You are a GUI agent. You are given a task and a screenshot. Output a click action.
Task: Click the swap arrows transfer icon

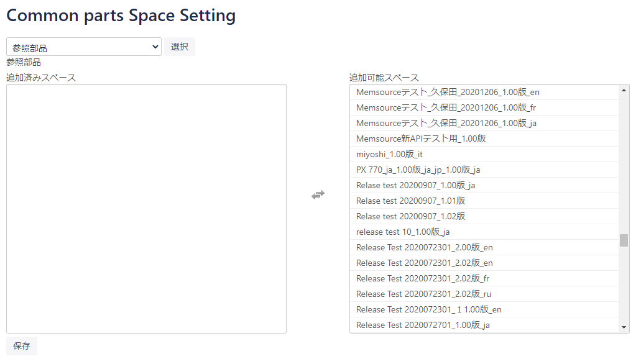pyautogui.click(x=318, y=194)
